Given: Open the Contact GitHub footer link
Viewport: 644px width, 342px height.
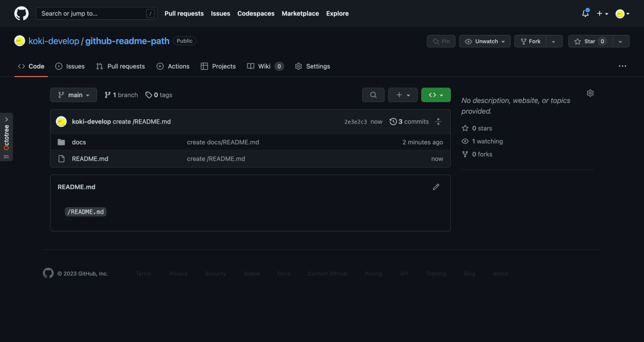Looking at the screenshot, I should pos(327,274).
